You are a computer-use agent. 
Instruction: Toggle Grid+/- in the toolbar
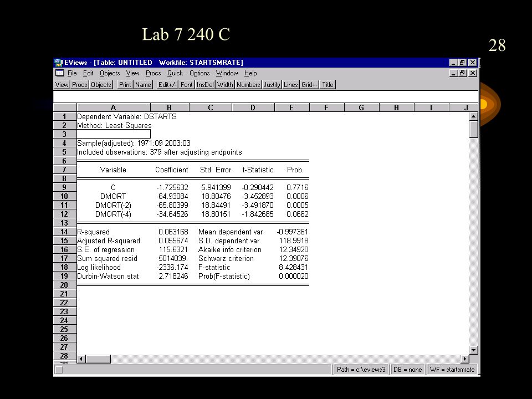tap(309, 84)
